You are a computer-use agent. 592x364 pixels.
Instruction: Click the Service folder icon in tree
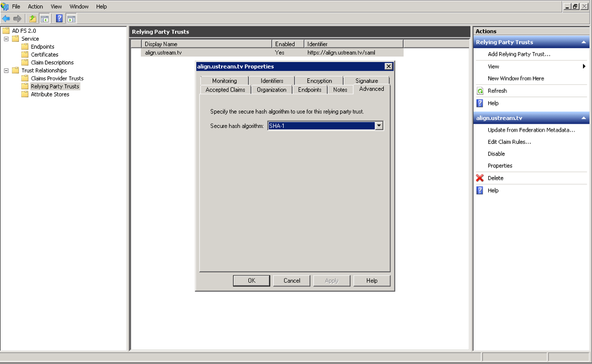click(15, 38)
